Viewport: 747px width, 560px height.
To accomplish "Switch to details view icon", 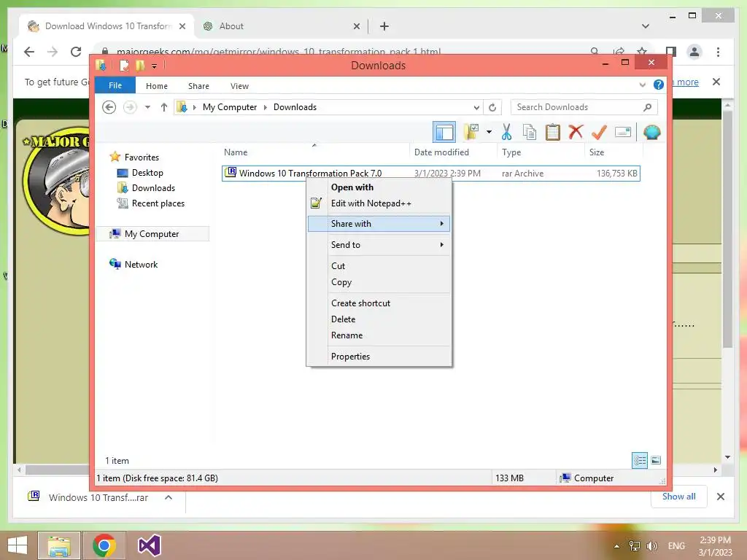I will (640, 460).
